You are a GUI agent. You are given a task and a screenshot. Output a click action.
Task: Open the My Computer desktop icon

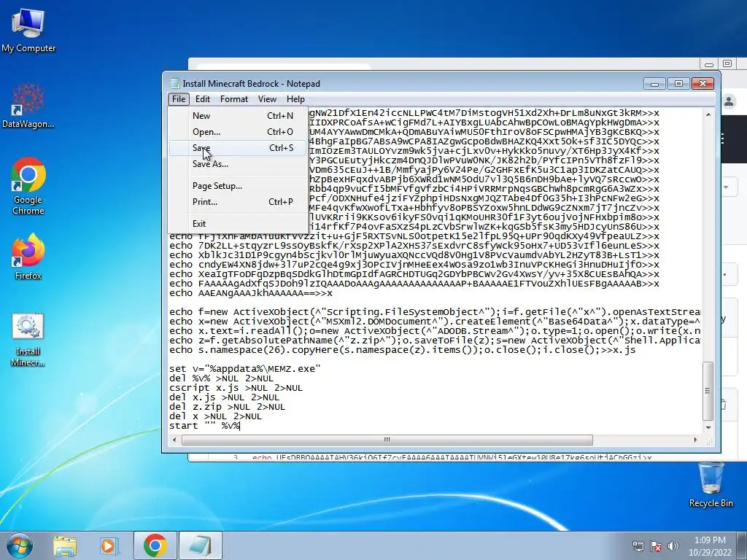(28, 31)
